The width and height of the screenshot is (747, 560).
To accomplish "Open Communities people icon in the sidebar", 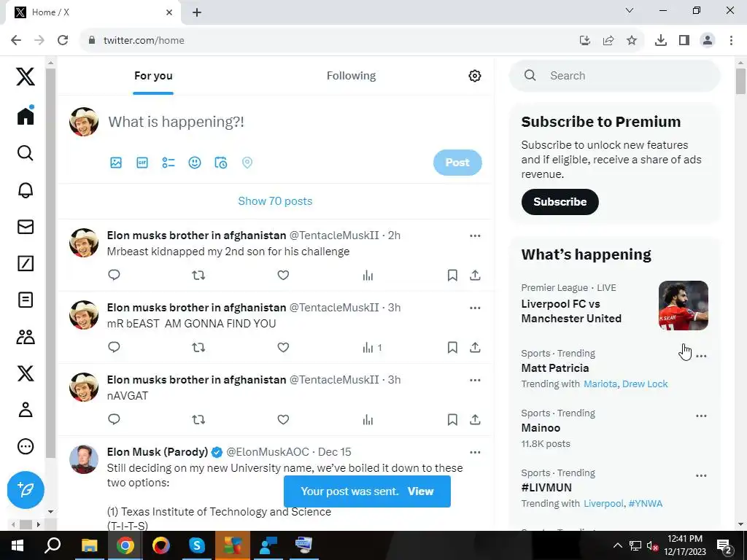I will [26, 337].
